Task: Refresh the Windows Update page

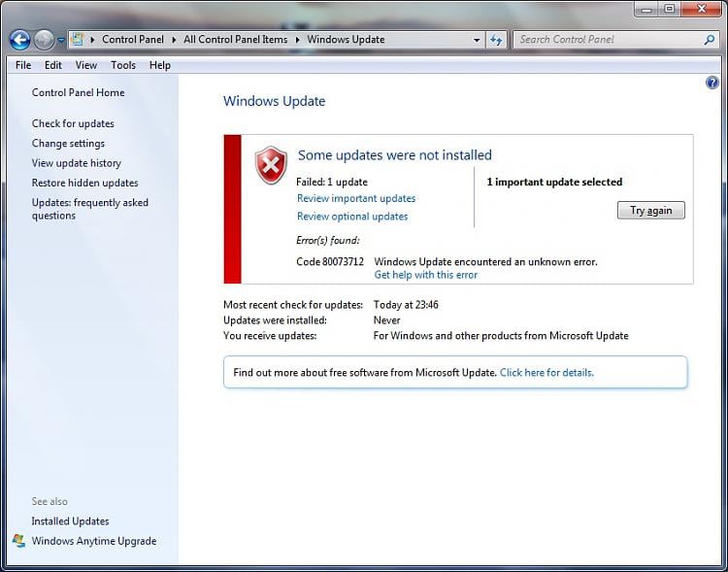Action: pyautogui.click(x=496, y=40)
